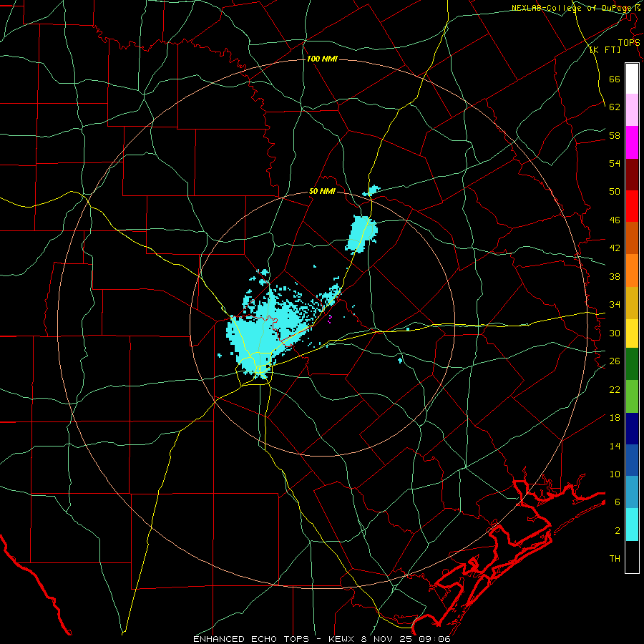This screenshot has height=644, width=644.
Task: Click the 6 value on the legend
Action: (x=618, y=502)
